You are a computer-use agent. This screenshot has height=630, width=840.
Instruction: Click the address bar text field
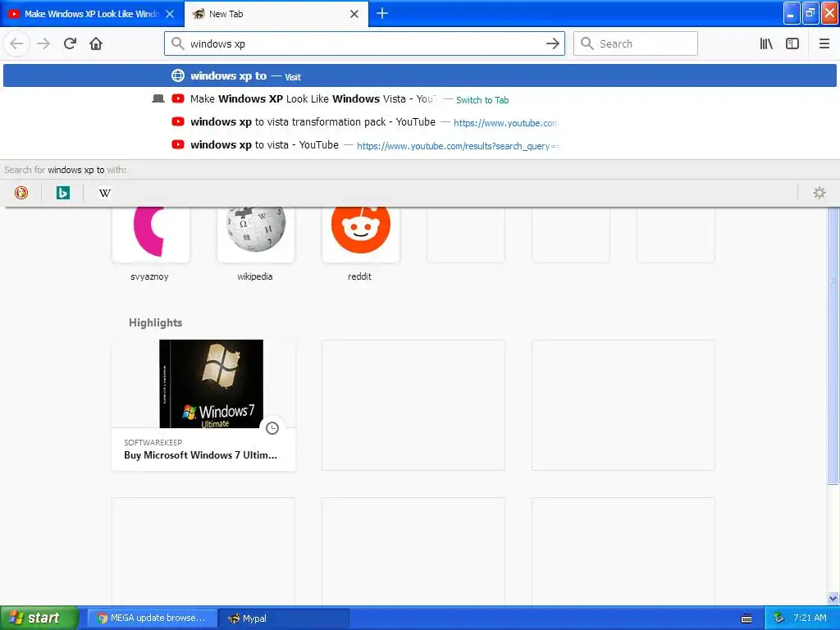point(364,44)
